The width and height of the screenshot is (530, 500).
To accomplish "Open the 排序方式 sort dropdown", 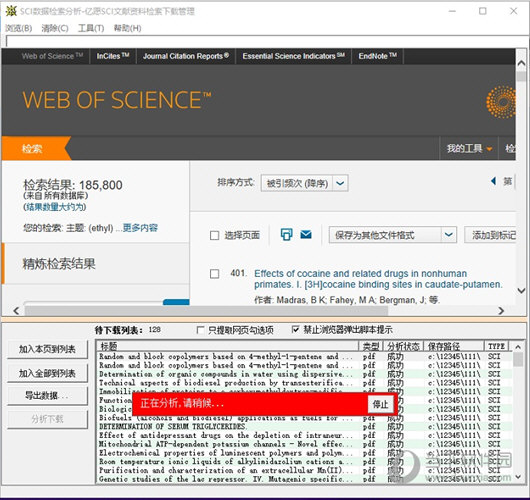I will click(305, 183).
